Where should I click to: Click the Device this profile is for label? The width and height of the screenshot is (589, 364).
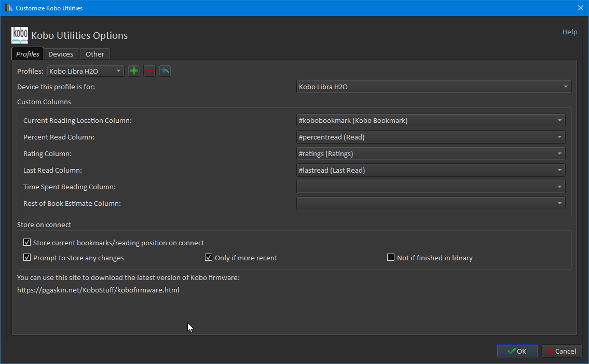(56, 87)
